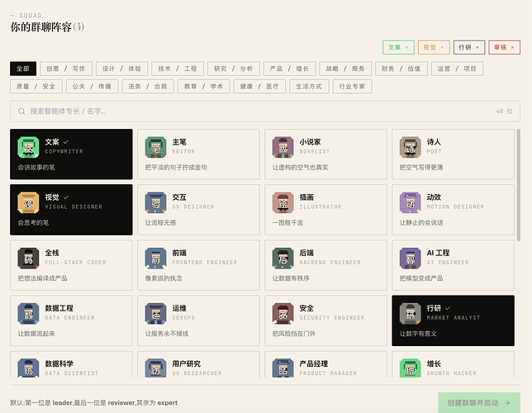Select the 战略 / 商务 filter tab

[345, 69]
